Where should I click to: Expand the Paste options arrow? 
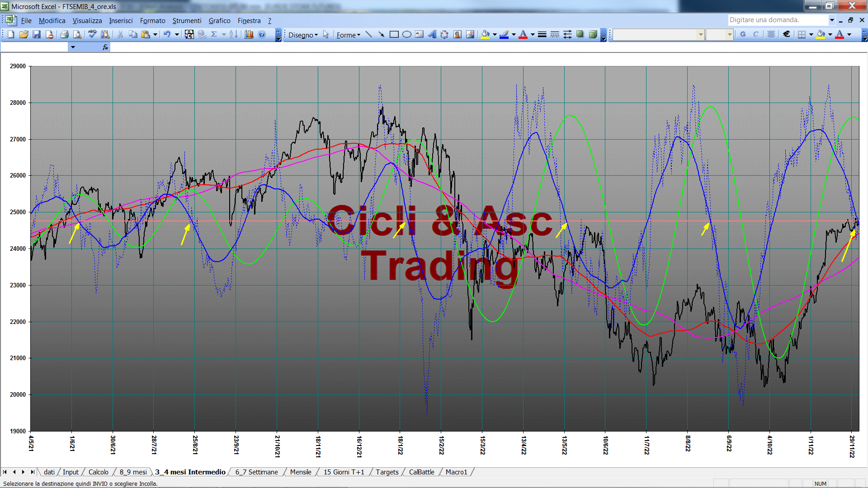click(x=155, y=34)
